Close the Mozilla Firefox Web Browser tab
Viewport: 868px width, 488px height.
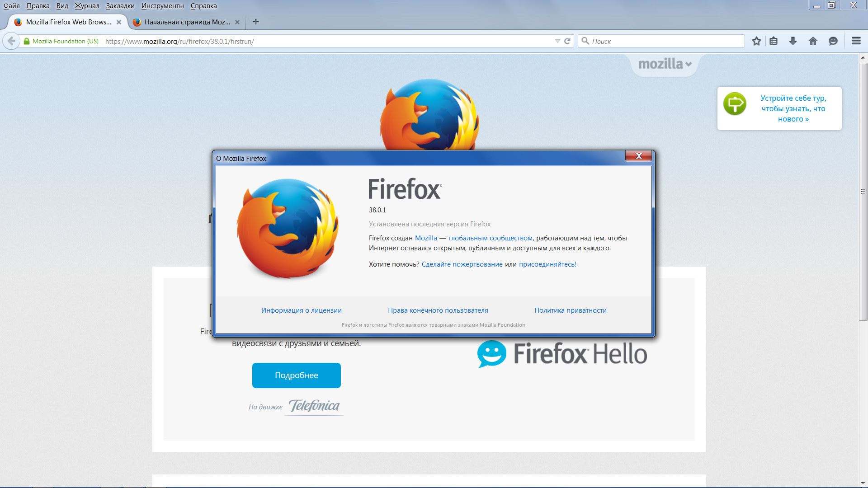(x=119, y=22)
